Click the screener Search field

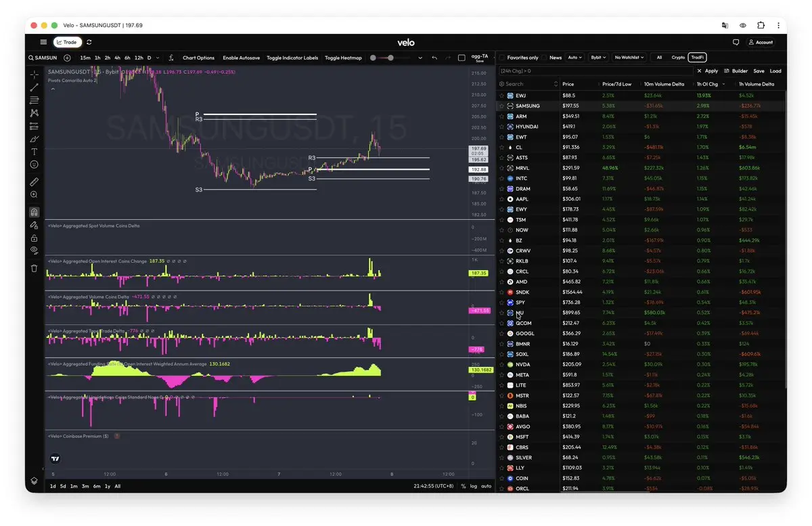click(528, 84)
